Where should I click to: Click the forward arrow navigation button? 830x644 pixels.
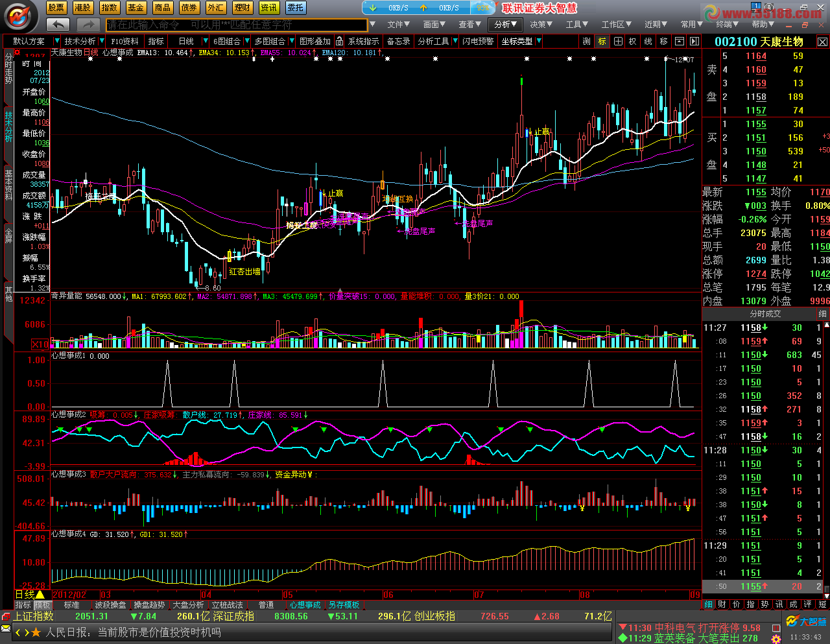pos(88,25)
